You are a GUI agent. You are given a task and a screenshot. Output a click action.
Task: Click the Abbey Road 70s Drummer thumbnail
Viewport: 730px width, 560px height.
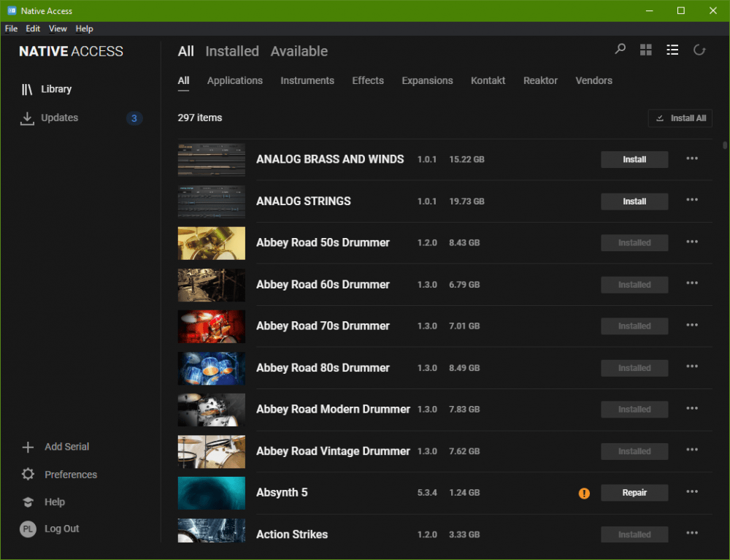pyautogui.click(x=212, y=326)
